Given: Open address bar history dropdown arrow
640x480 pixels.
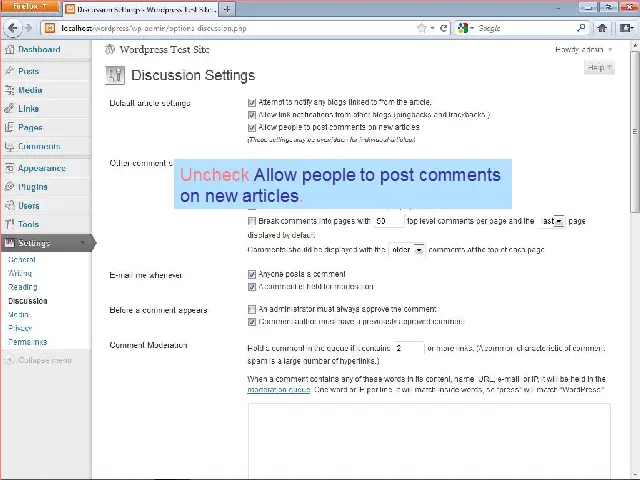Looking at the screenshot, I should pyautogui.click(x=433, y=28).
